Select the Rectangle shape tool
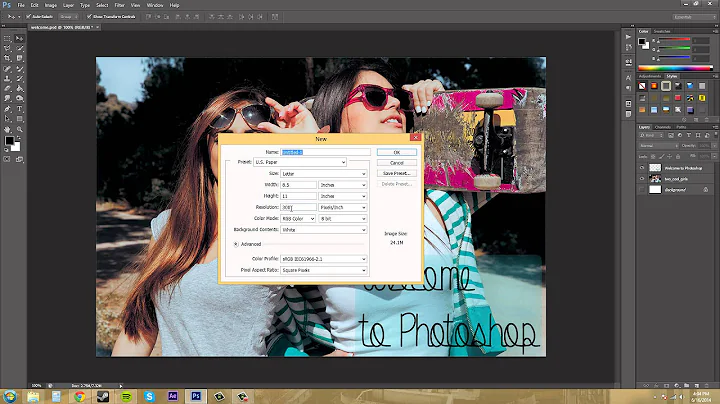Screen dimensions: 720x404 [x=19, y=119]
